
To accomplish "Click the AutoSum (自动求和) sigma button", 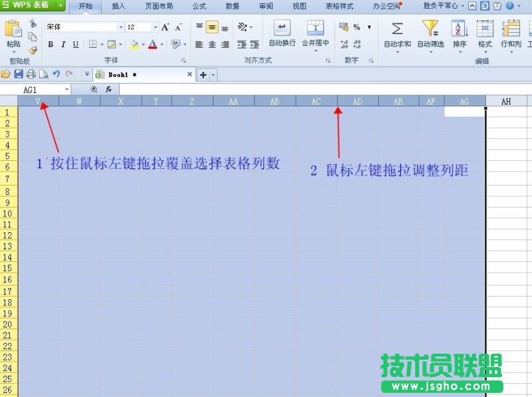I will tap(397, 35).
